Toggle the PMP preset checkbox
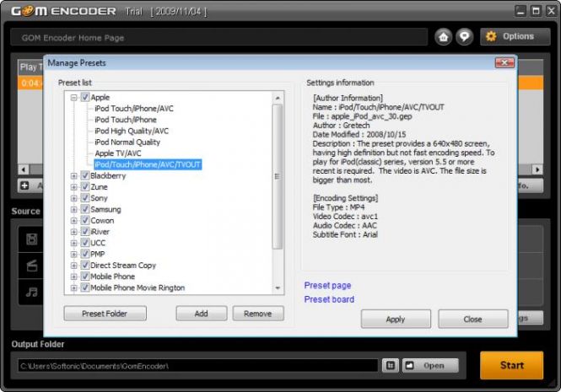The height and width of the screenshot is (392, 561). [x=85, y=254]
